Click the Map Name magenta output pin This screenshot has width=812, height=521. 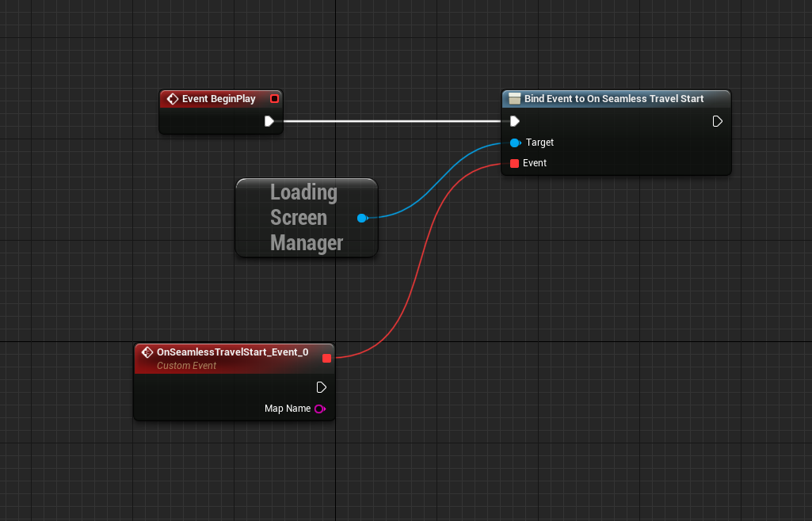(320, 409)
